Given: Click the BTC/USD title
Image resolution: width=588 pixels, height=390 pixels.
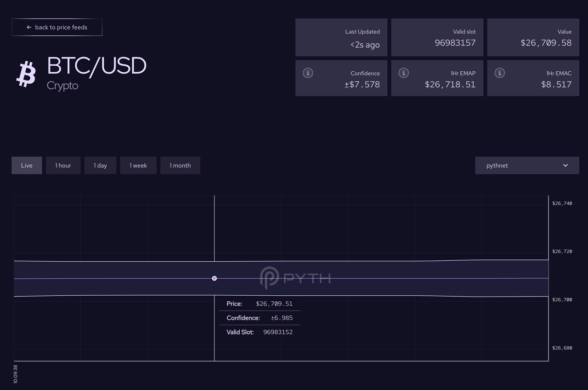Looking at the screenshot, I should [96, 66].
